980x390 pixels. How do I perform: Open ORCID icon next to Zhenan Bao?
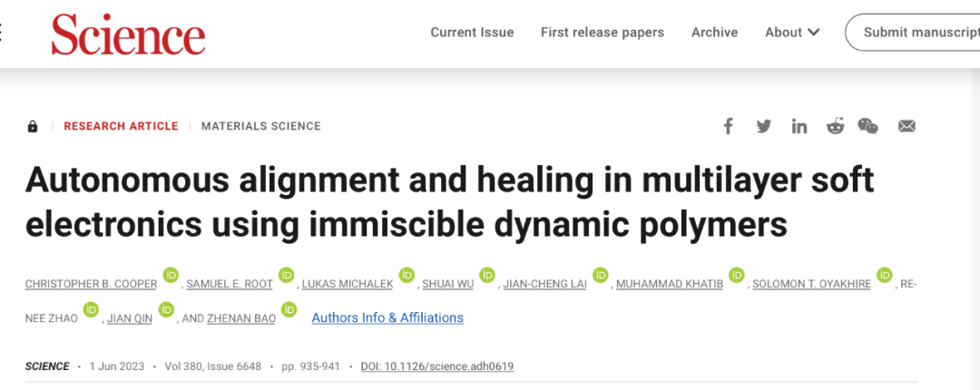click(x=289, y=309)
